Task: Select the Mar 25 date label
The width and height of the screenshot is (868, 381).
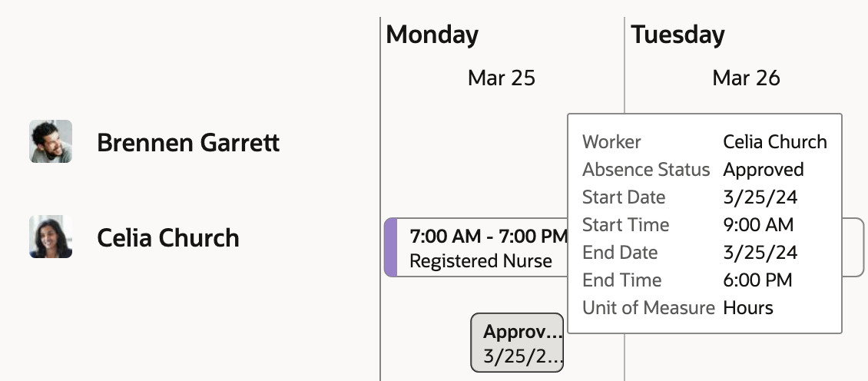Action: tap(501, 78)
